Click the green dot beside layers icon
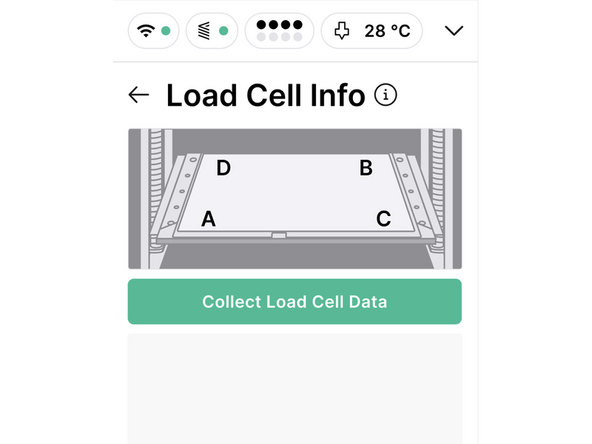592x444 pixels. [x=224, y=31]
